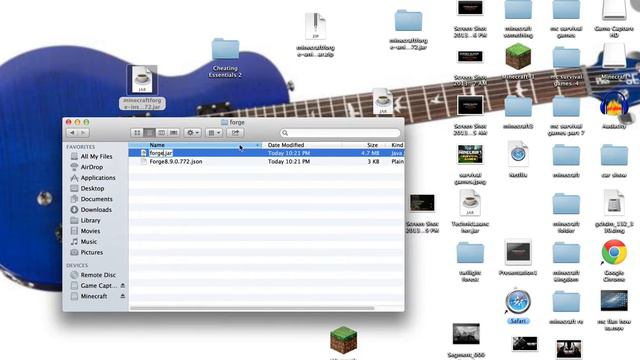Click the horizontal scrollbar in Finder window
This screenshot has width=640, height=360.
tap(252, 308)
